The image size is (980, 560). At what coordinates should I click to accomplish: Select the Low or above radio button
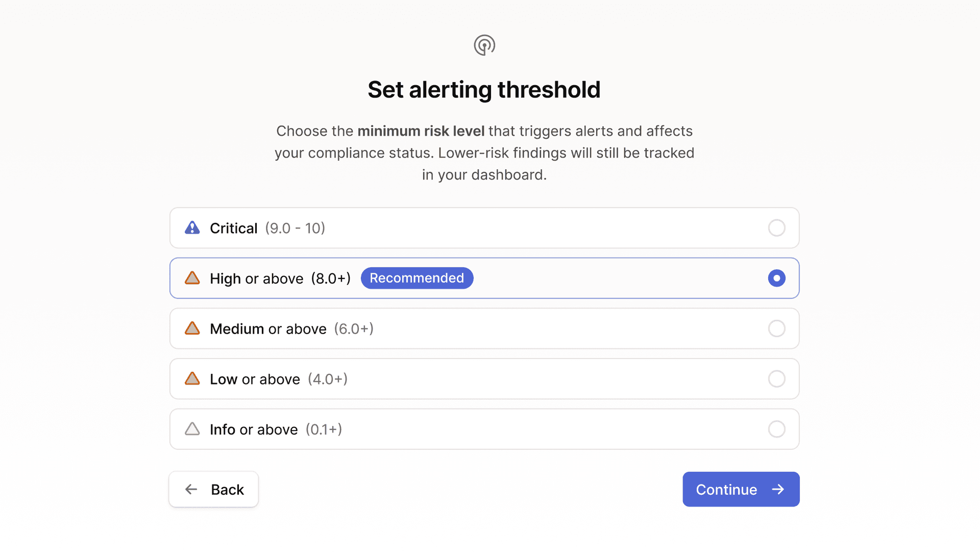click(776, 378)
